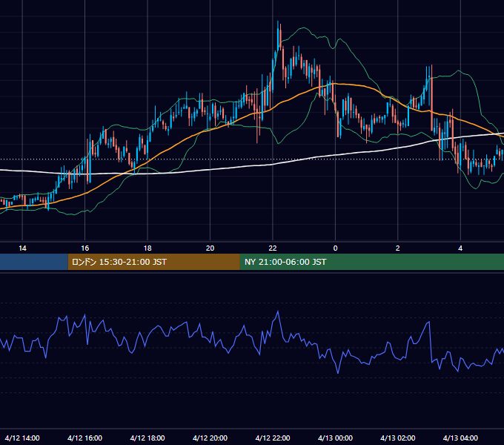Image resolution: width=504 pixels, height=445 pixels.
Task: Click the 20 hour axis label
Action: [210, 248]
